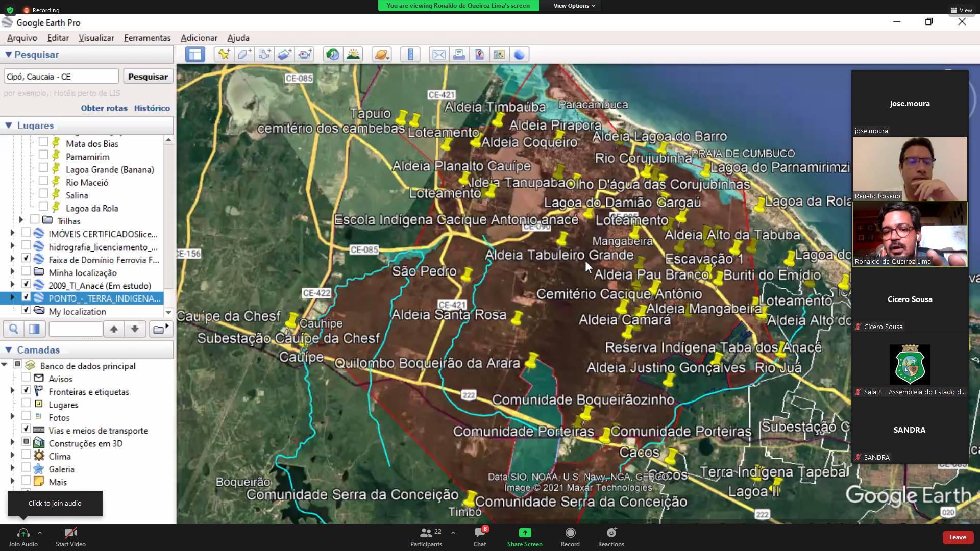Click the Add Placemark pushpin tool
The image size is (980, 551).
coord(224,55)
